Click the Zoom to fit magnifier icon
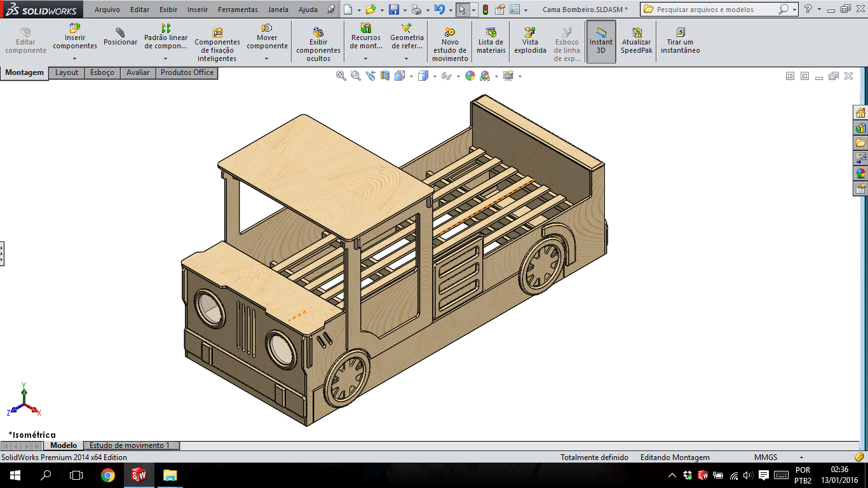Viewport: 868px width, 488px height. click(341, 76)
